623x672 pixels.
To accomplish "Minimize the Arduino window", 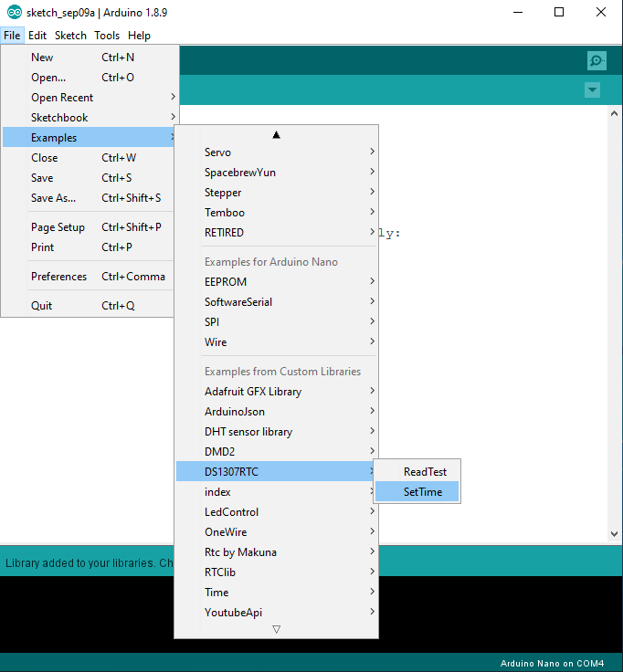I will coord(518,13).
